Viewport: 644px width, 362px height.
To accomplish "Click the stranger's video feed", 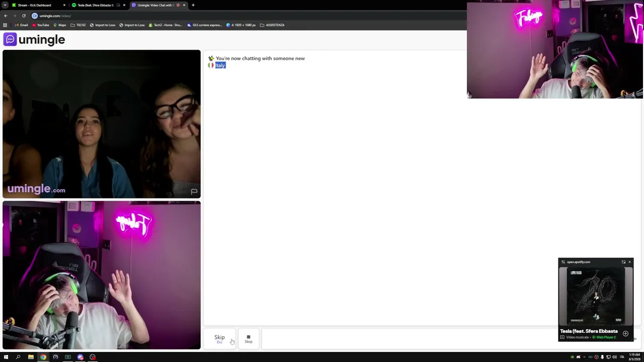I will tap(102, 124).
